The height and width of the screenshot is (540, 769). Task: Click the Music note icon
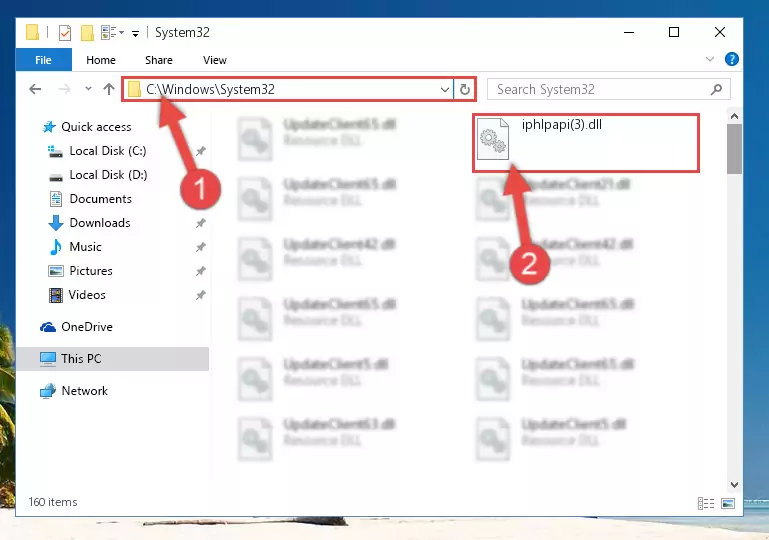click(55, 247)
